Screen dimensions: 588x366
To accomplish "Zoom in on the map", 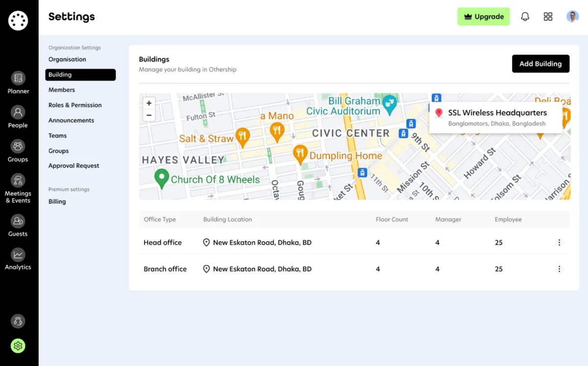I will 149,103.
